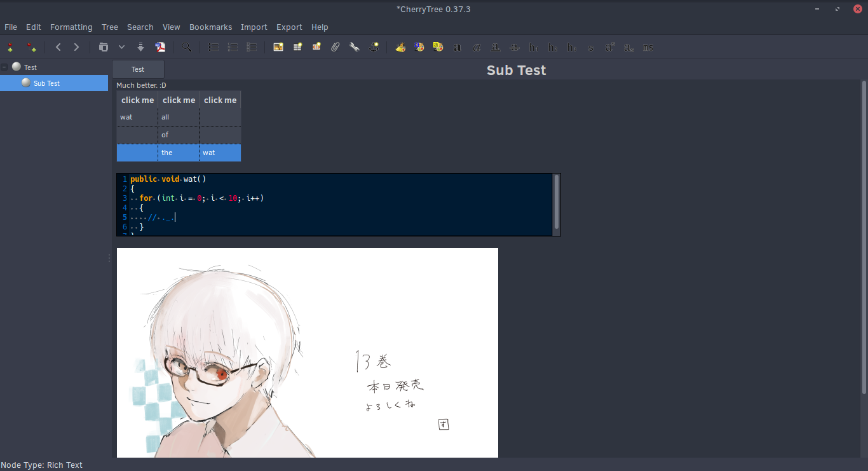The width and height of the screenshot is (868, 471).
Task: Apply heading 3 style
Action: [572, 47]
